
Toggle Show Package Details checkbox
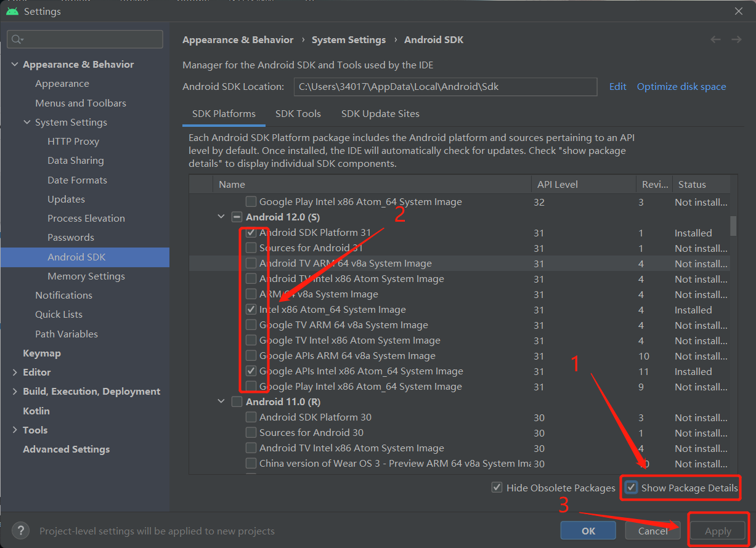(632, 488)
